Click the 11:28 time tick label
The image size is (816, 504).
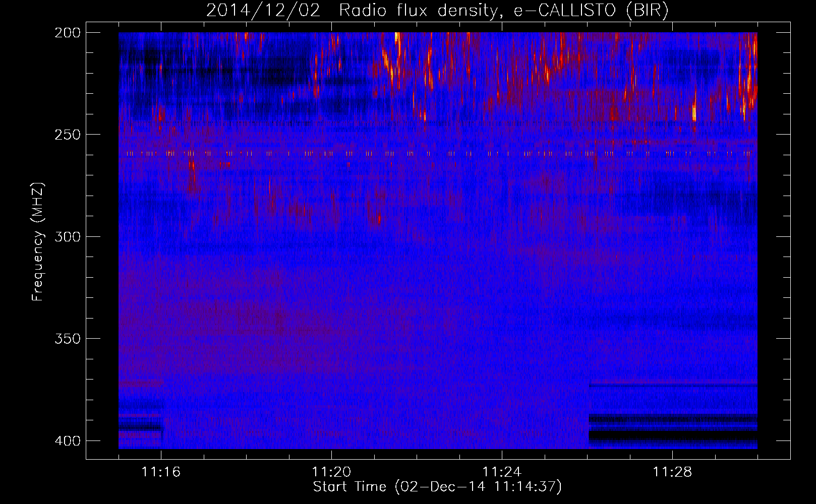coord(672,472)
